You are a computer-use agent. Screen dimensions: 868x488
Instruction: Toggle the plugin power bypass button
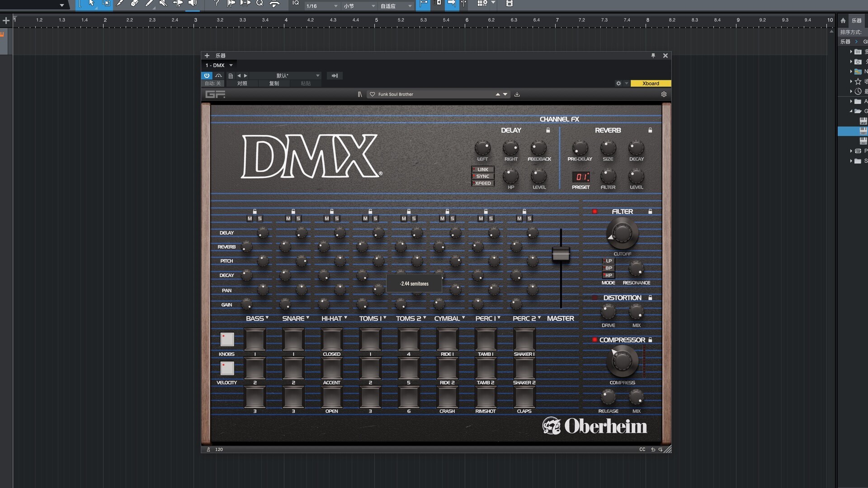coord(207,75)
